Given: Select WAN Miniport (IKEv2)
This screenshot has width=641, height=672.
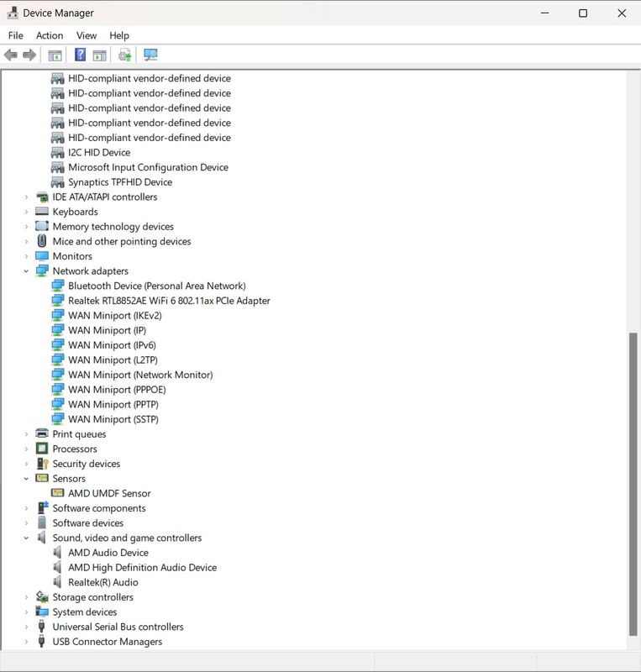Looking at the screenshot, I should click(x=115, y=316).
